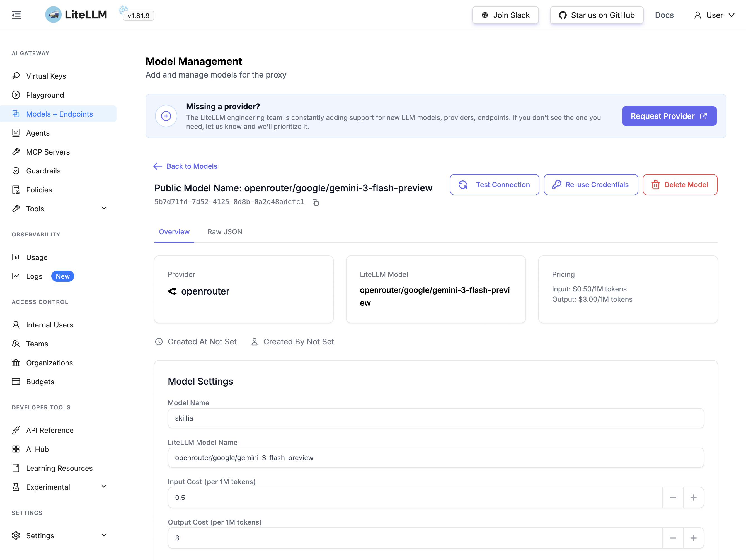
Task: Switch to the Raw JSON tab
Action: pos(225,232)
